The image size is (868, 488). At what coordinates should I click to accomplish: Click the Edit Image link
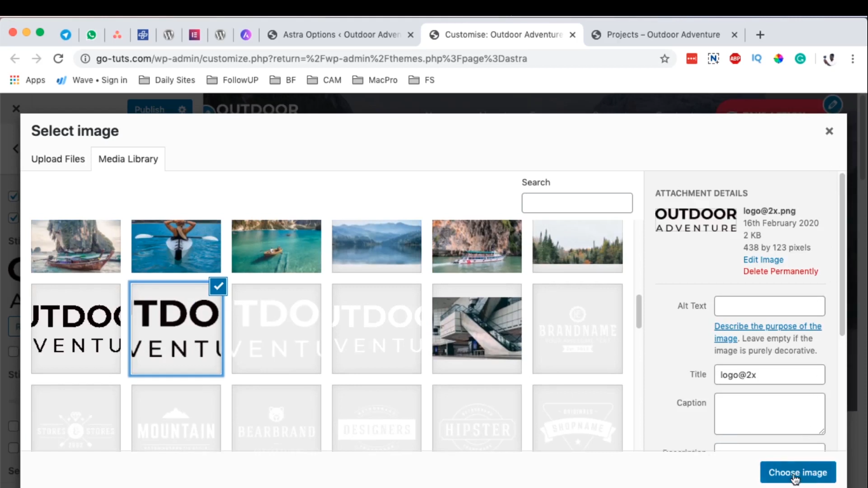click(x=763, y=259)
